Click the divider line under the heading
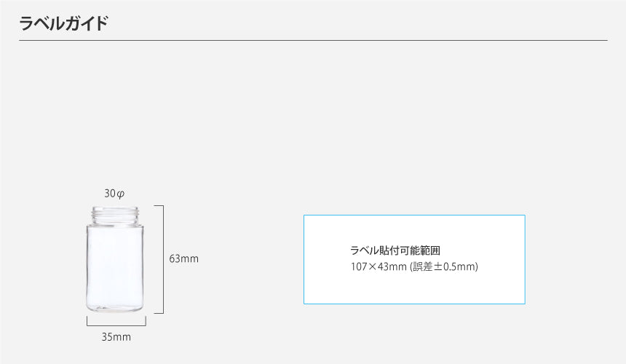 313,41
